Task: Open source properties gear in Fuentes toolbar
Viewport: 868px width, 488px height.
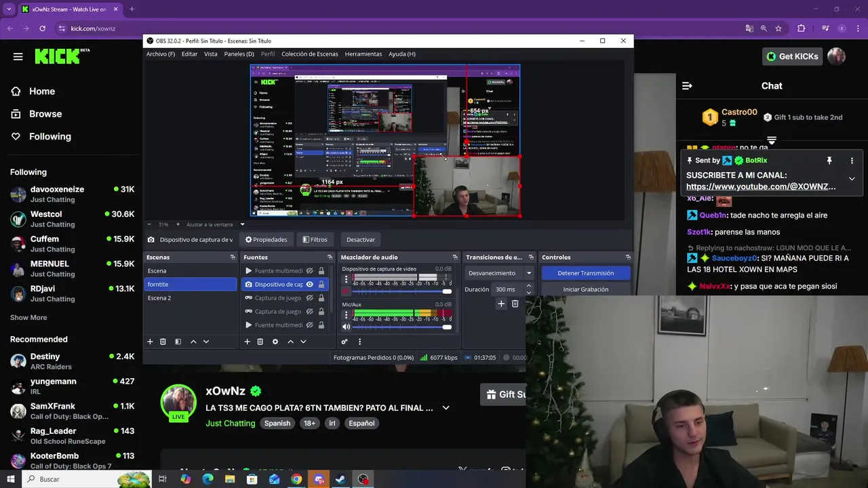Action: (x=275, y=342)
